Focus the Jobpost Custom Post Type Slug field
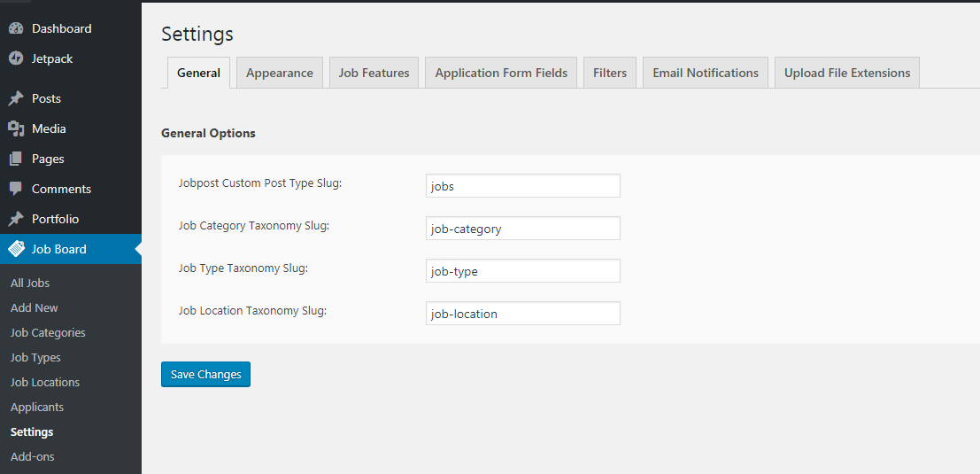The height and width of the screenshot is (474, 980). pyautogui.click(x=522, y=186)
